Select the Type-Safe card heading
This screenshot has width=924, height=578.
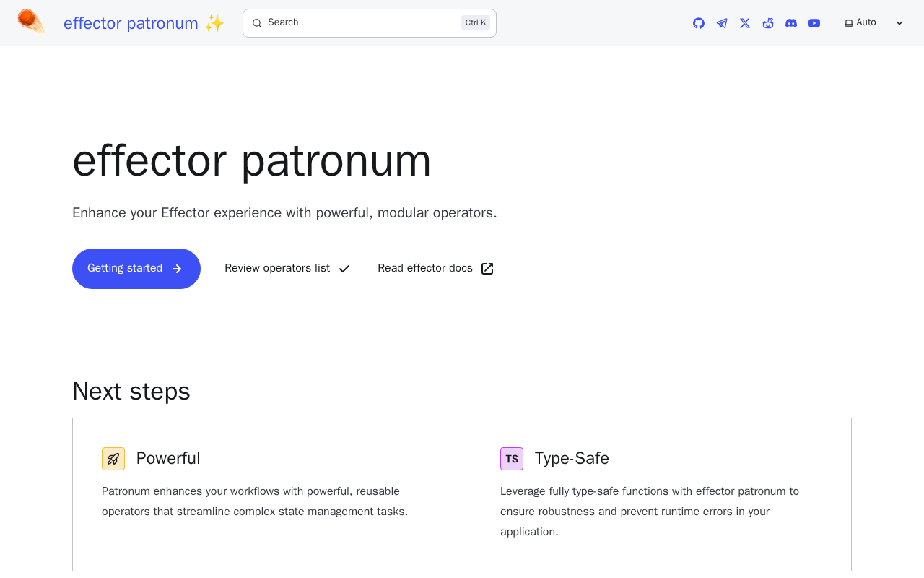(572, 459)
